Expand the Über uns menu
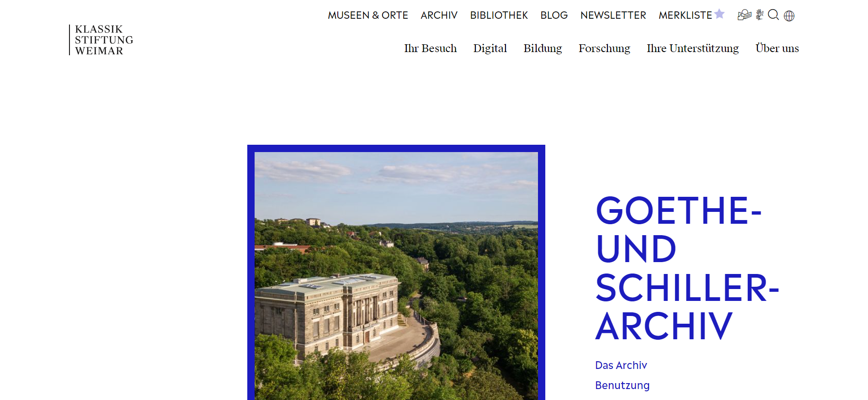Viewport: 868px width, 400px height. (777, 48)
